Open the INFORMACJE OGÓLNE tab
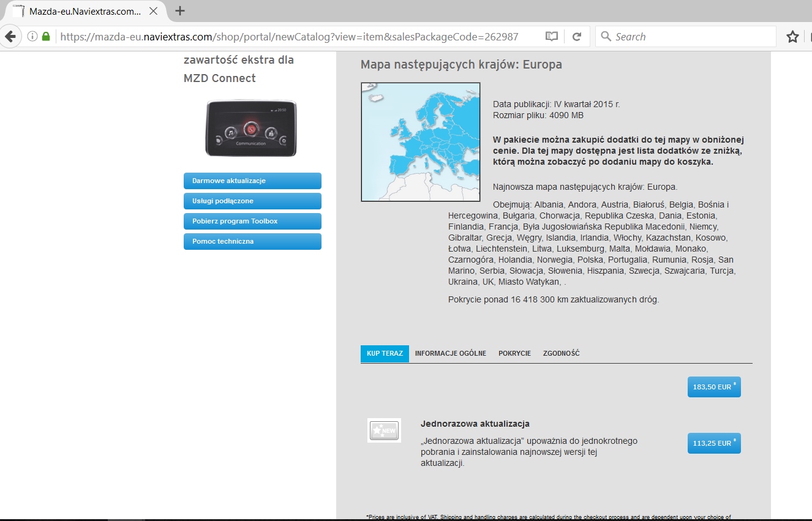812x521 pixels. click(450, 354)
